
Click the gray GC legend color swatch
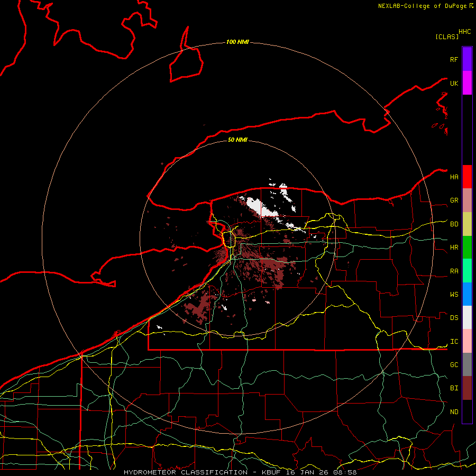pyautogui.click(x=467, y=364)
